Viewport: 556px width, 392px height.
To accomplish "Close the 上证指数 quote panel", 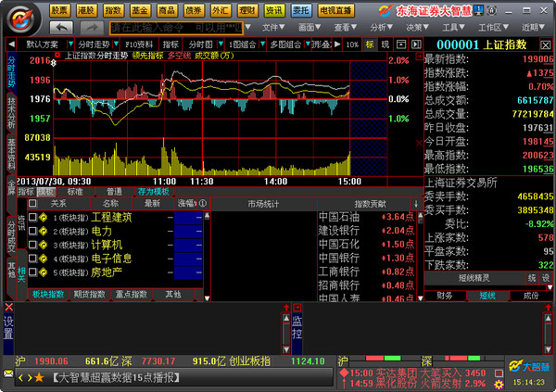I will pos(546,44).
